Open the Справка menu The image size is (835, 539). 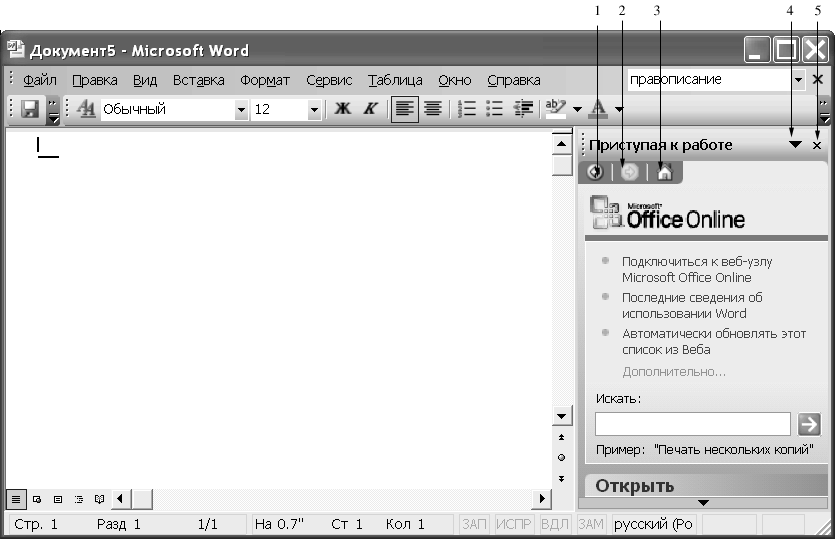click(x=514, y=80)
